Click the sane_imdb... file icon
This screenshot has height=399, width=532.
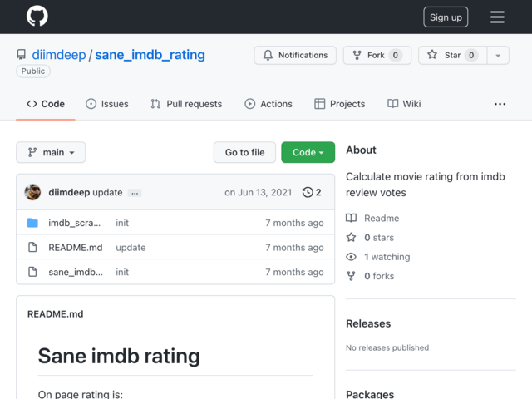[32, 272]
